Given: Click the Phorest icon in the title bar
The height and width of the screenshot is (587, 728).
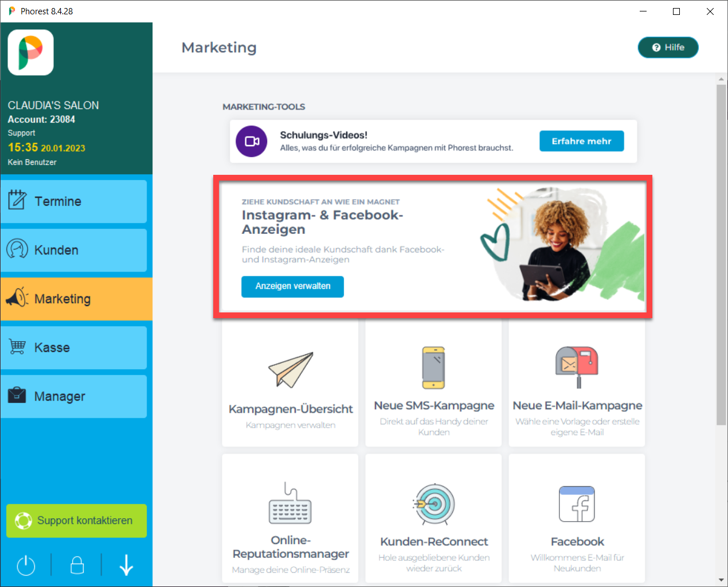Looking at the screenshot, I should pos(11,11).
